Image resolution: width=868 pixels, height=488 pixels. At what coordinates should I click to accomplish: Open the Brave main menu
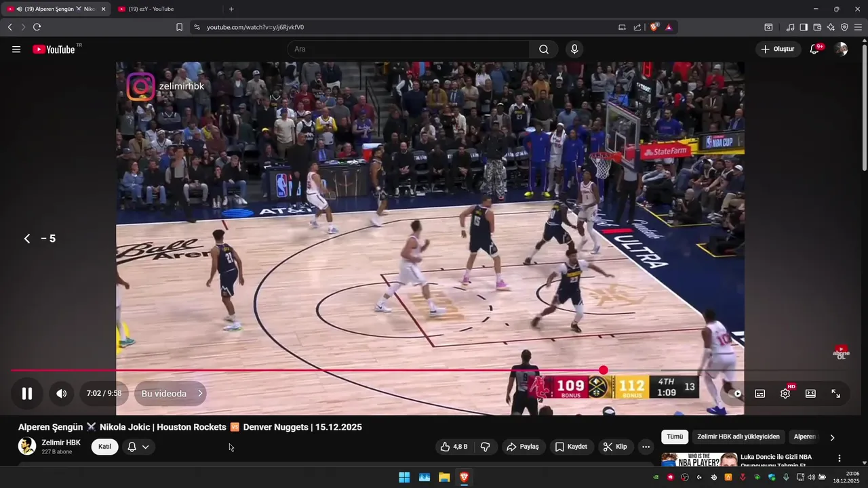[858, 27]
